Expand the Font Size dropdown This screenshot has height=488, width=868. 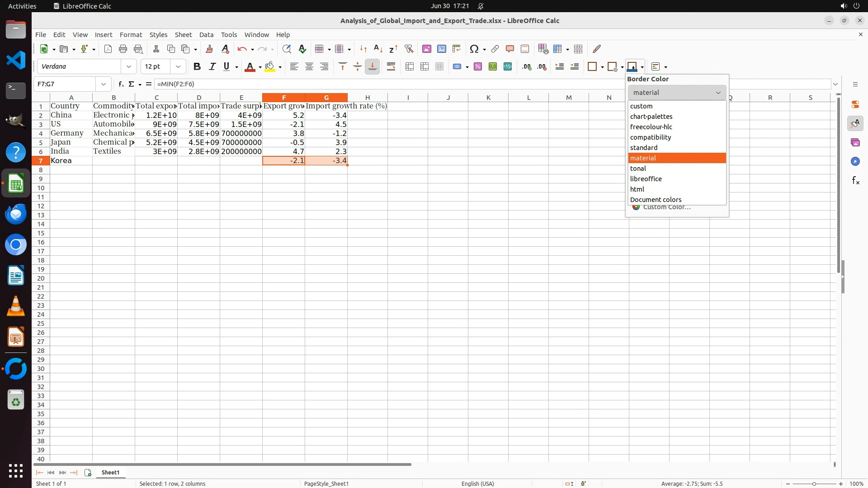tap(178, 66)
